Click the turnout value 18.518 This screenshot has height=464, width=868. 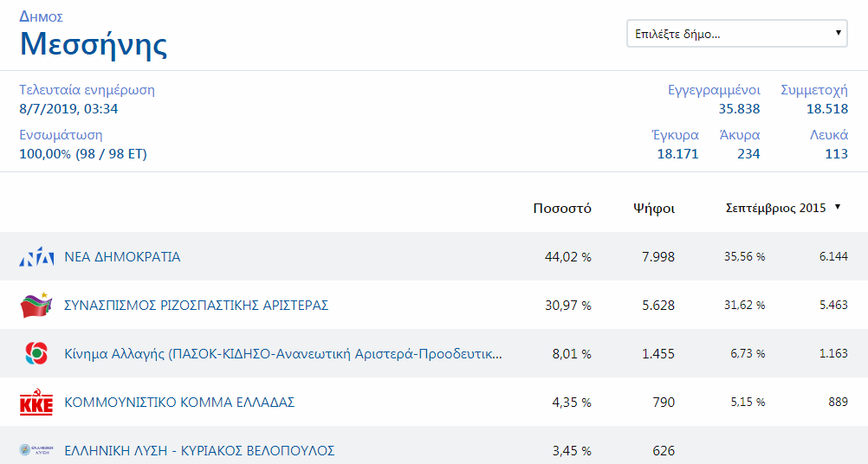click(x=827, y=109)
